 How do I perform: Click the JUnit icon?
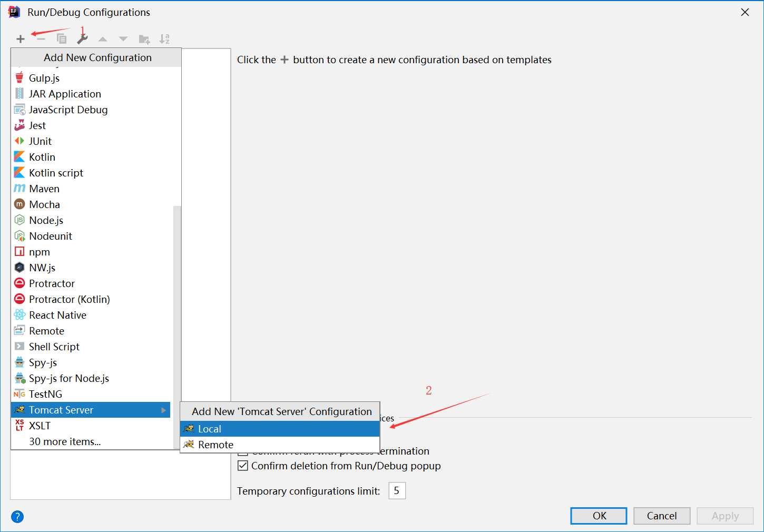click(x=19, y=141)
